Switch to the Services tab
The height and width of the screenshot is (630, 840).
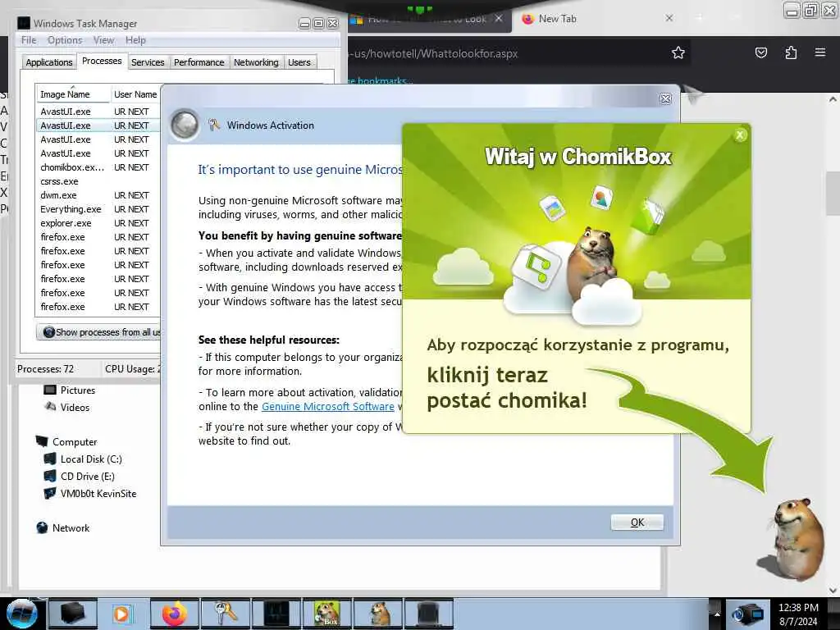148,62
